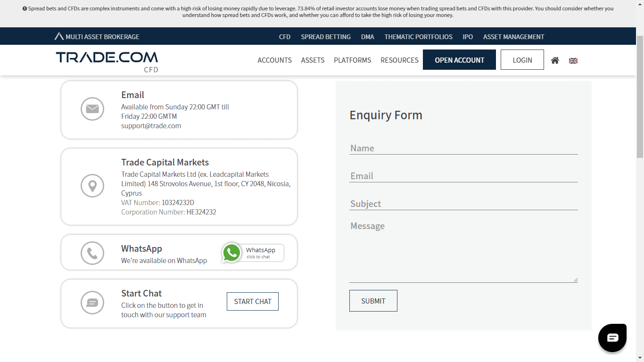Open Asset Management menu item

(x=514, y=37)
